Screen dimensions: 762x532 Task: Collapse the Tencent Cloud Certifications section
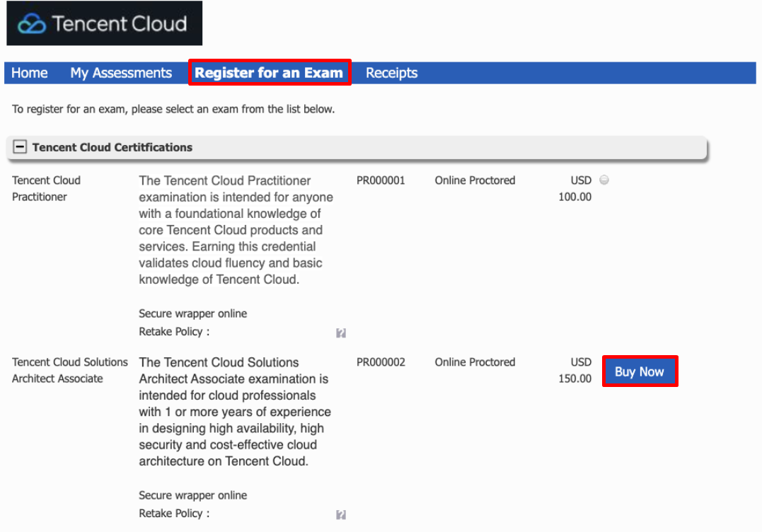pos(21,147)
